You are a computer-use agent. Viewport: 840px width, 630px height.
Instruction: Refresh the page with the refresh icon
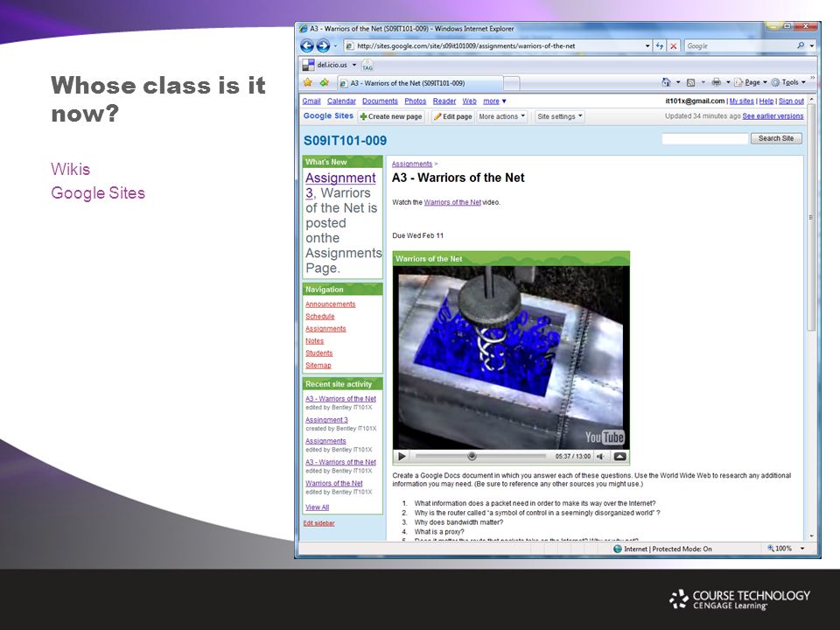coord(660,46)
